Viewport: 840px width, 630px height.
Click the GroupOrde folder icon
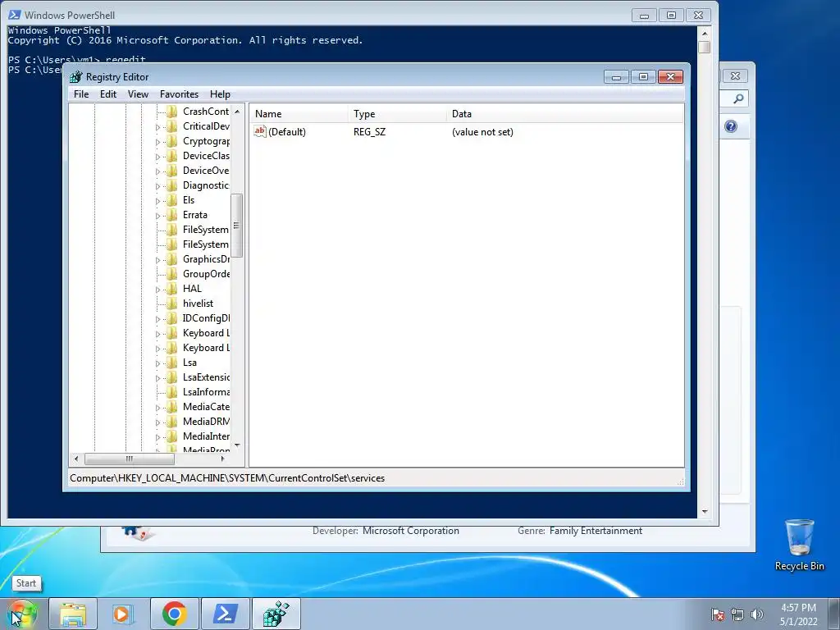tap(172, 274)
